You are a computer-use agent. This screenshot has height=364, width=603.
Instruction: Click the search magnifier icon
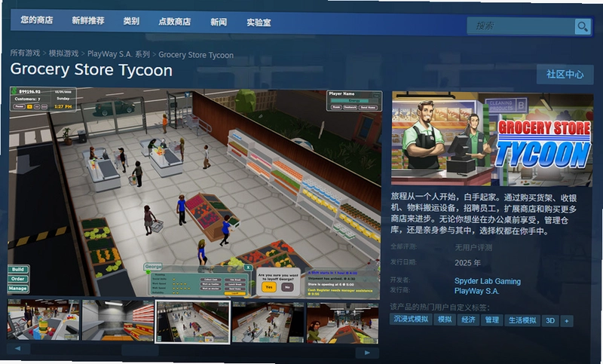[583, 26]
